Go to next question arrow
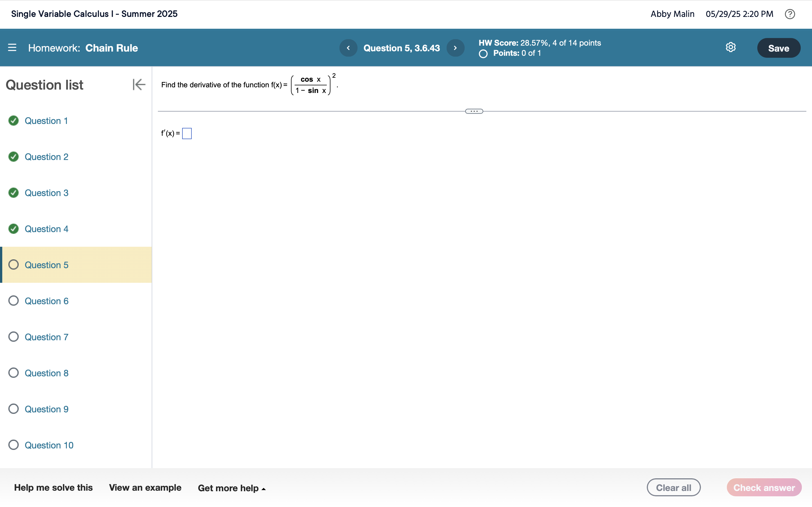Image resolution: width=812 pixels, height=507 pixels. [455, 48]
